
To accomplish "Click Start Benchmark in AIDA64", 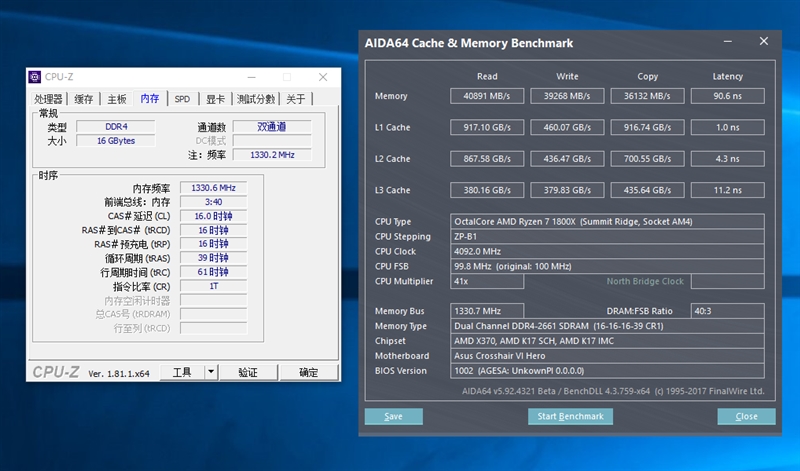I will (x=570, y=416).
